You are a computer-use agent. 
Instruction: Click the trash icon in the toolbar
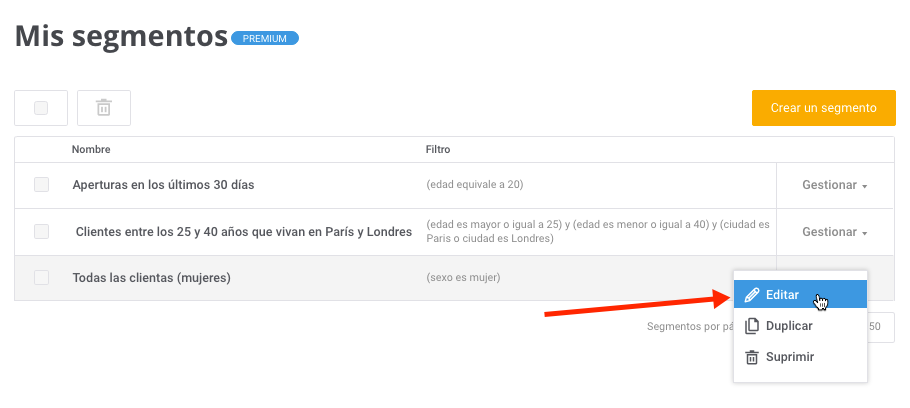pyautogui.click(x=104, y=108)
